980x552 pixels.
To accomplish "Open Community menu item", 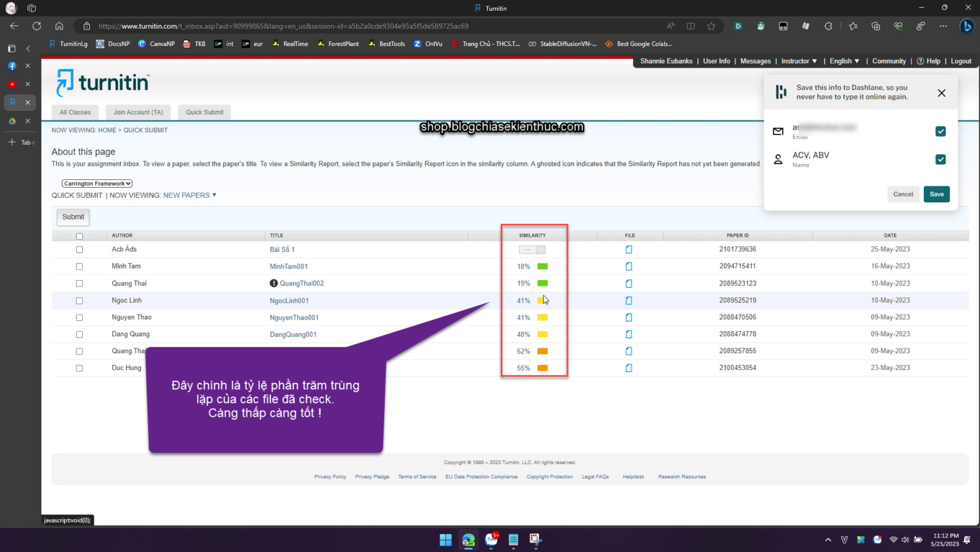I will pyautogui.click(x=889, y=61).
